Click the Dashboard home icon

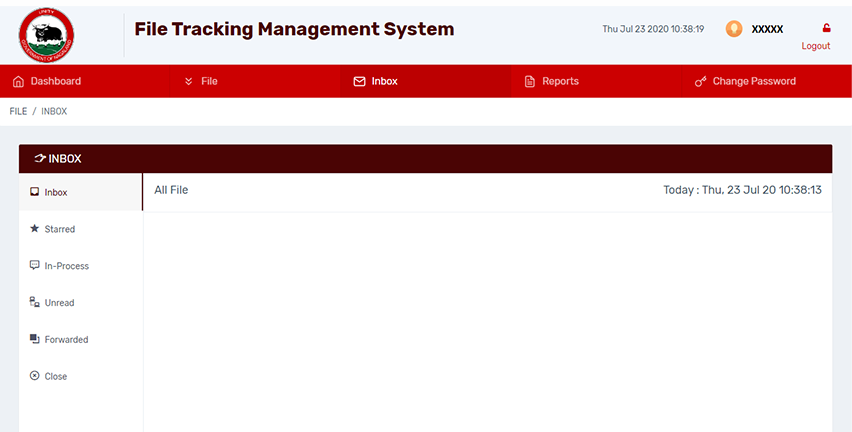click(18, 81)
